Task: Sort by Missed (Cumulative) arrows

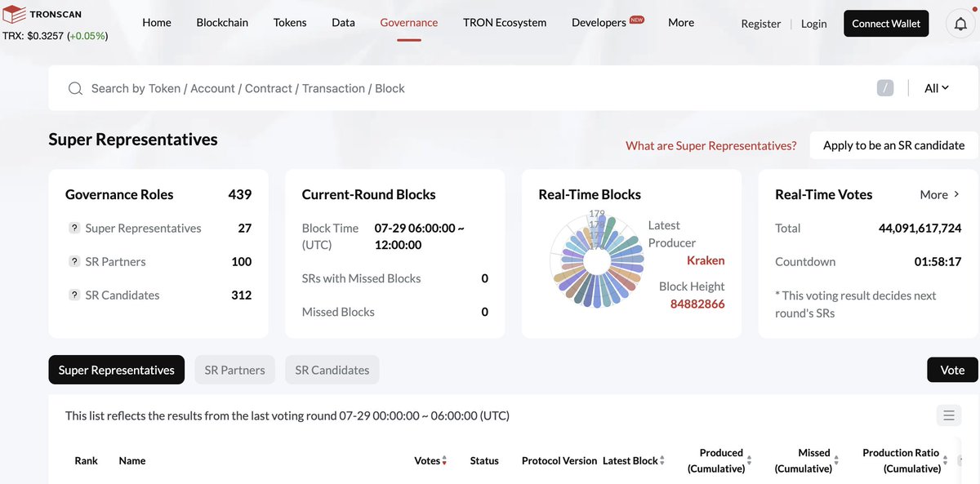Action: click(x=837, y=461)
